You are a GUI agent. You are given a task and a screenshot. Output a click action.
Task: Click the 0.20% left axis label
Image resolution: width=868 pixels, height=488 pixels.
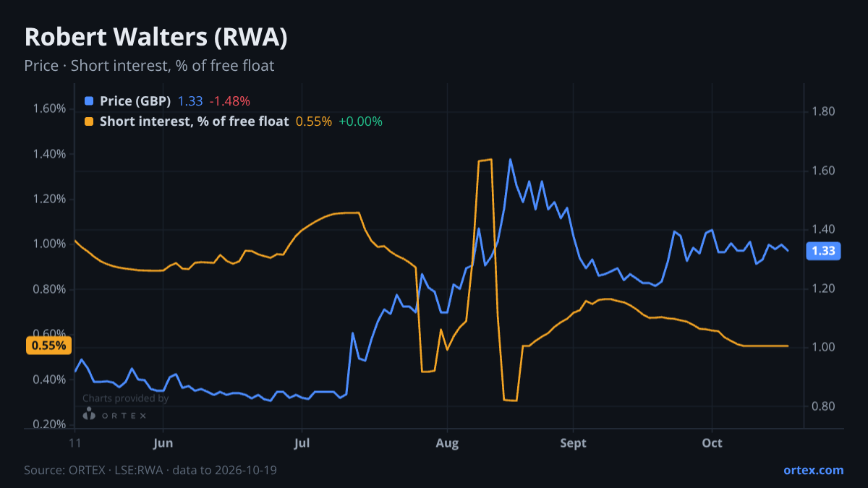(50, 424)
